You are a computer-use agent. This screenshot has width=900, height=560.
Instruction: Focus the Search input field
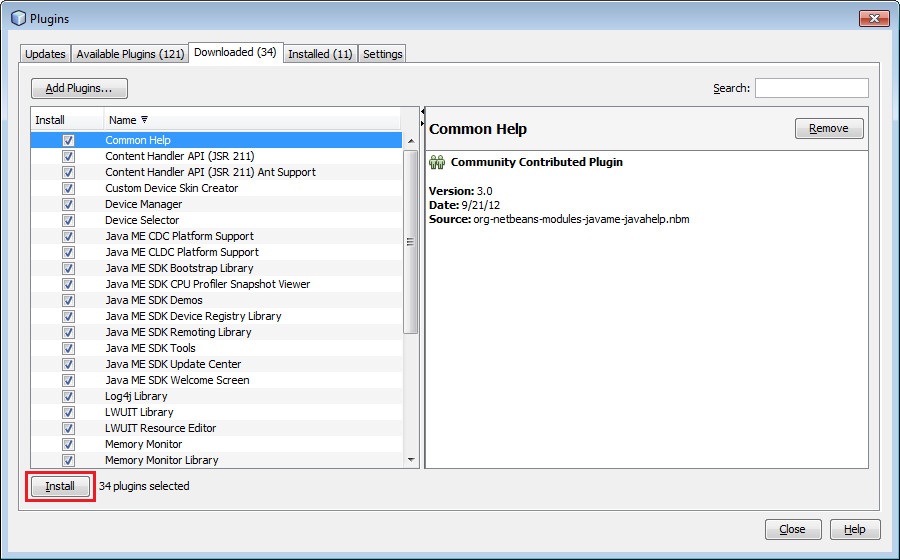[812, 88]
